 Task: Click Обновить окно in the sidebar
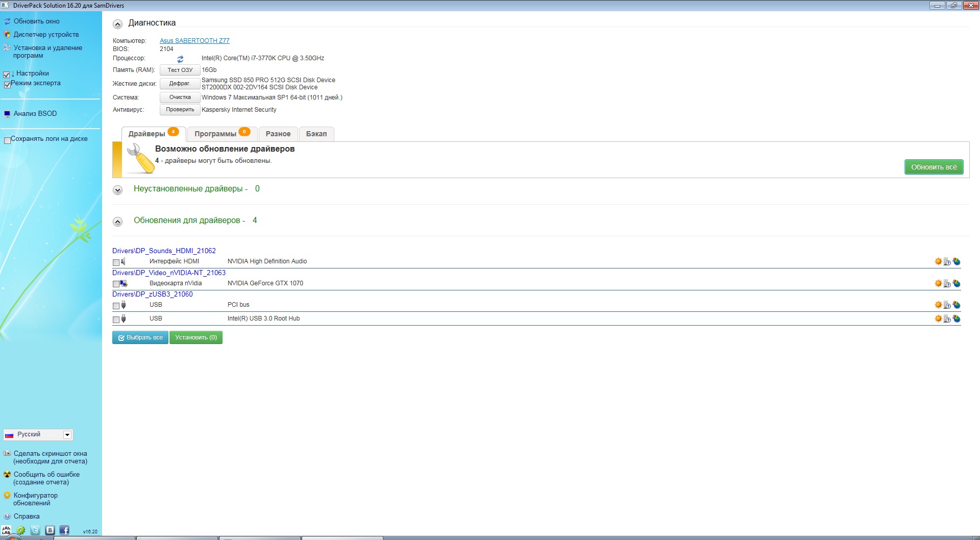tap(37, 21)
